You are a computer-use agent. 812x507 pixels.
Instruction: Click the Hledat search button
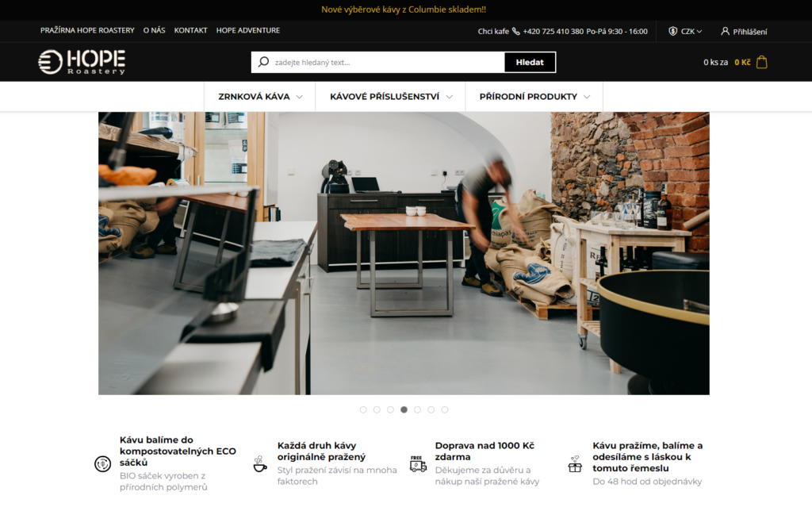(x=530, y=62)
